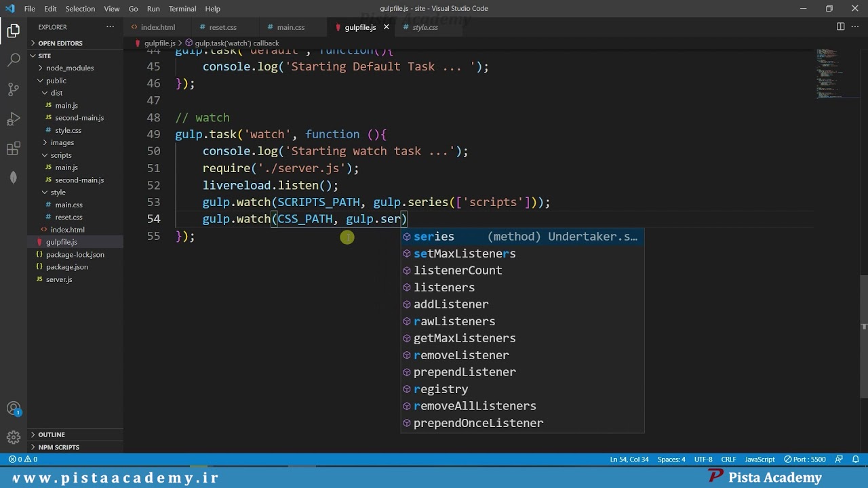Choose setMaxListeners from the suggestion list

point(522,253)
